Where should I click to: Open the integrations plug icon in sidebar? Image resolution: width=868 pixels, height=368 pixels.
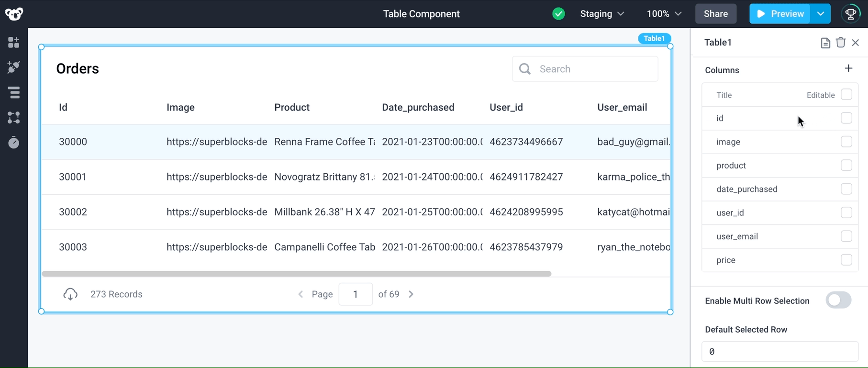click(14, 67)
